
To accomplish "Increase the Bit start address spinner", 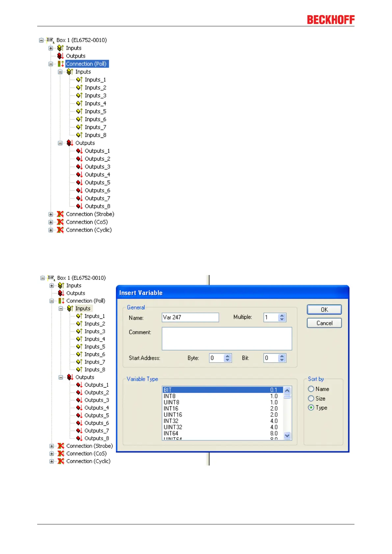I will point(282,356).
